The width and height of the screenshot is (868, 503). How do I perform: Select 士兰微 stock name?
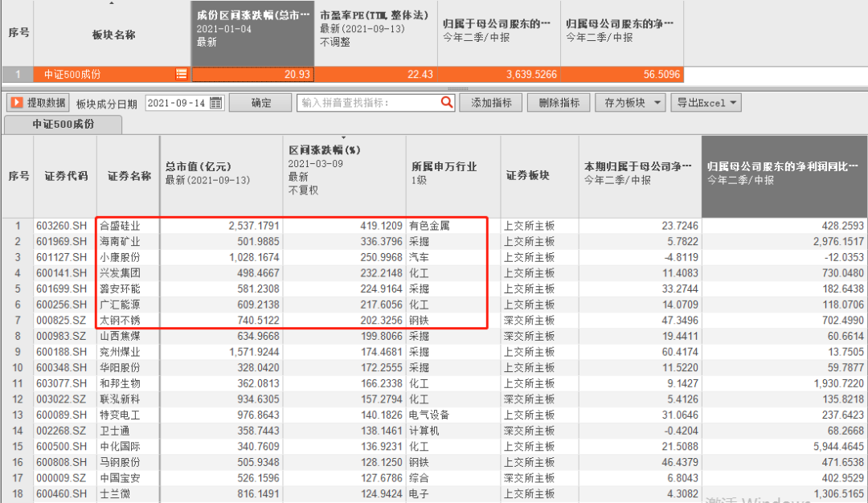point(115,493)
